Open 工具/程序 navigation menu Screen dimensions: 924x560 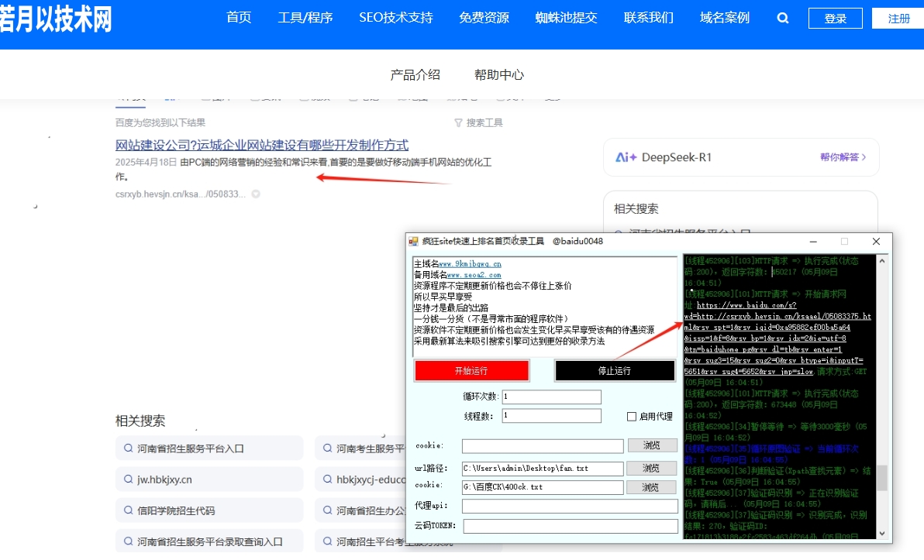[x=305, y=18]
